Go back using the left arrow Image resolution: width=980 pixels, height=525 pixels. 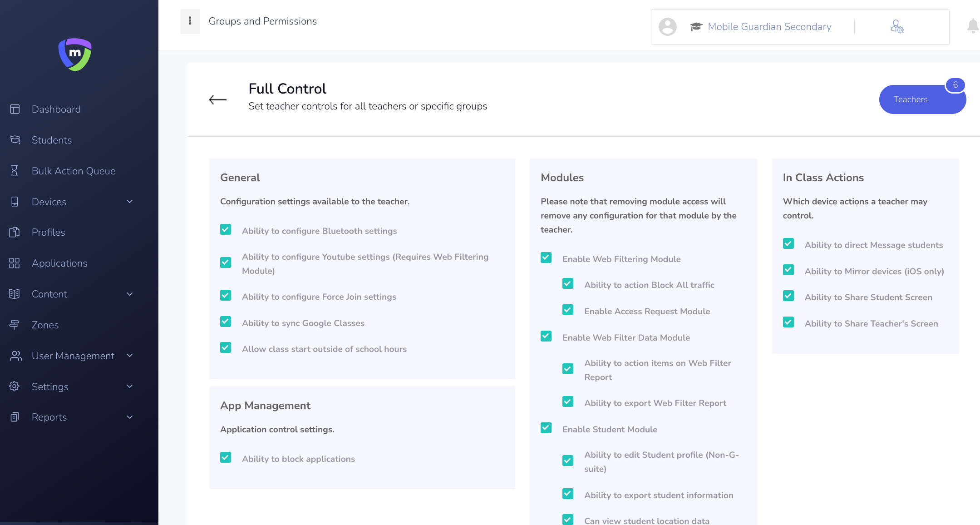click(x=218, y=99)
